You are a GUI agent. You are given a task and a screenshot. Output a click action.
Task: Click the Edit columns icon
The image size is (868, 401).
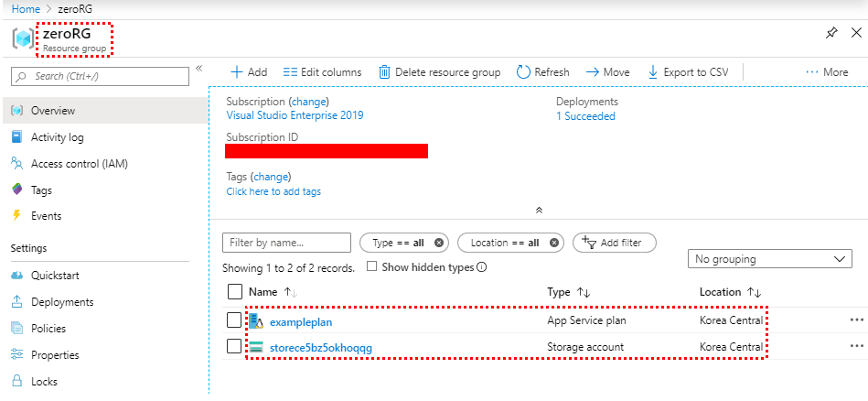(x=290, y=72)
